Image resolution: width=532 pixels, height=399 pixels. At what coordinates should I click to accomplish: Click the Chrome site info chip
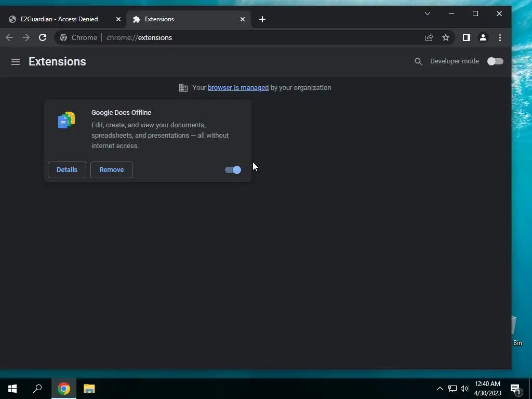click(x=78, y=37)
